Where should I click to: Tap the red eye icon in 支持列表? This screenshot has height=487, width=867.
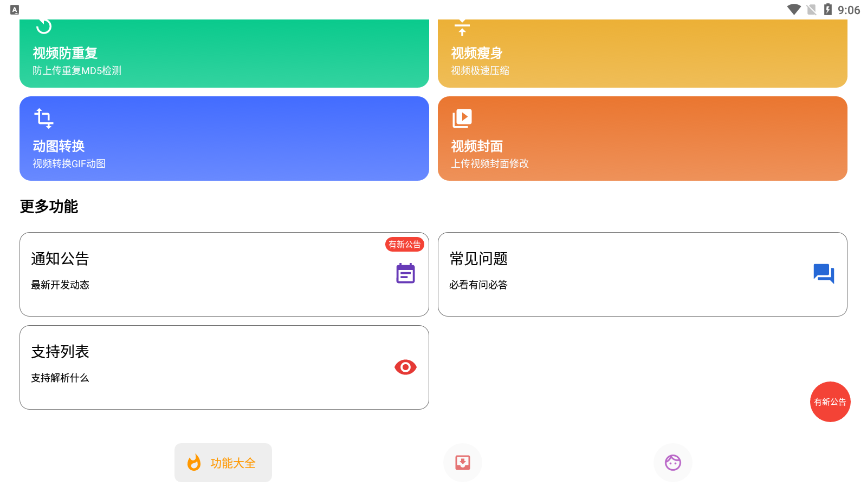click(405, 367)
